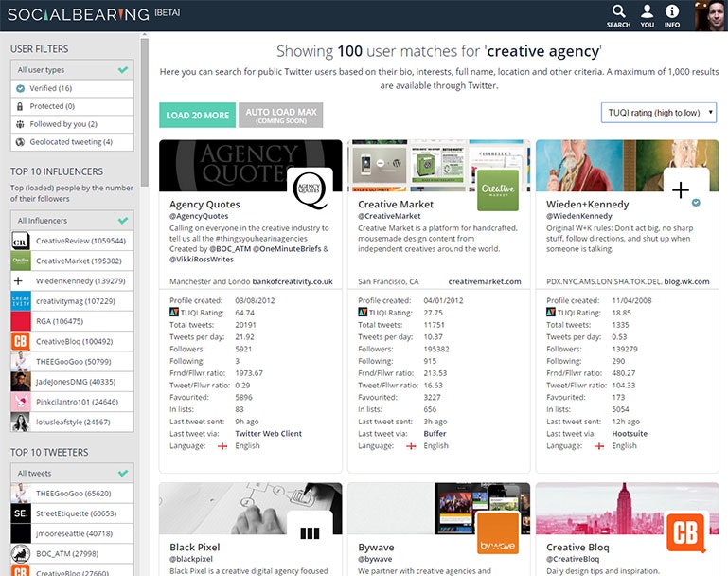Click Hootsuite last tweet source text
The image size is (728, 576).
coord(630,433)
